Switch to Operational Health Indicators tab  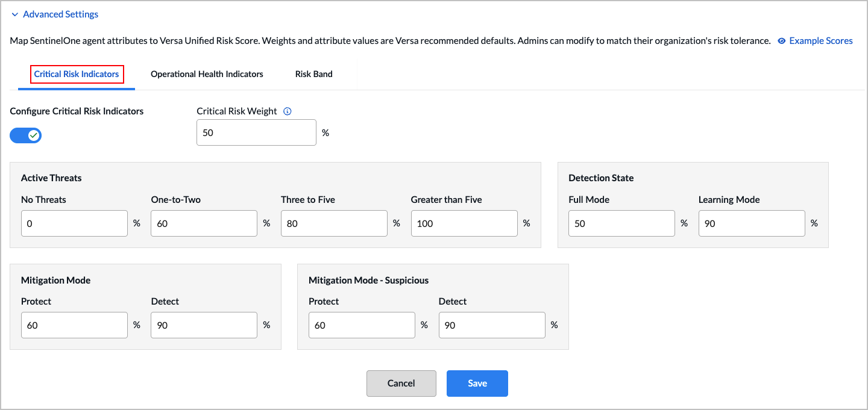tap(207, 74)
